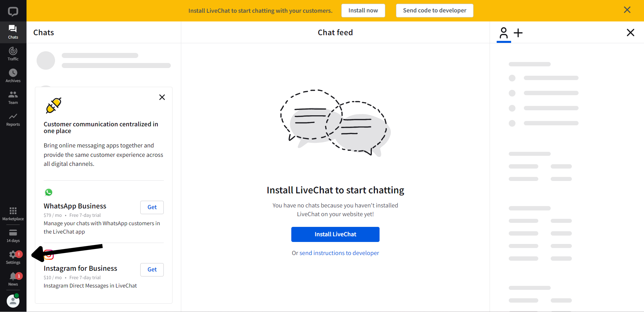
Task: Click the Chats list heading
Action: click(x=44, y=33)
